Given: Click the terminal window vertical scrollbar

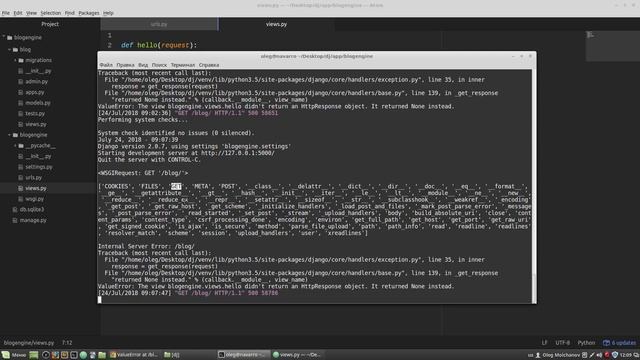Looking at the screenshot, I should [534, 186].
